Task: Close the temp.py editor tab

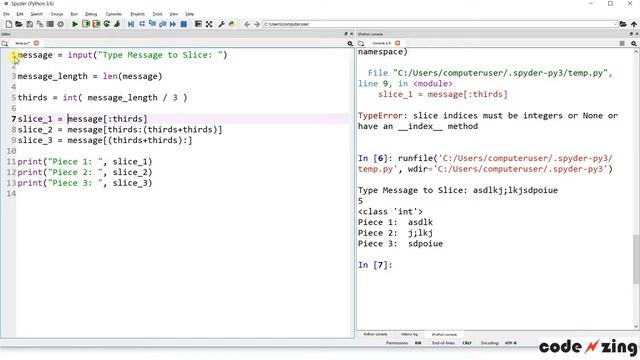Action: point(36,43)
